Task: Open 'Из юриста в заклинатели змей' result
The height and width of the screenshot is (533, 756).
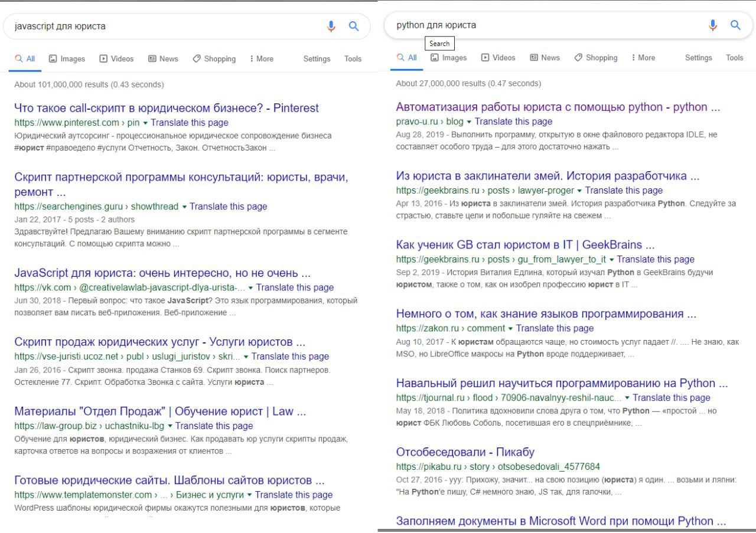Action: pyautogui.click(x=548, y=176)
